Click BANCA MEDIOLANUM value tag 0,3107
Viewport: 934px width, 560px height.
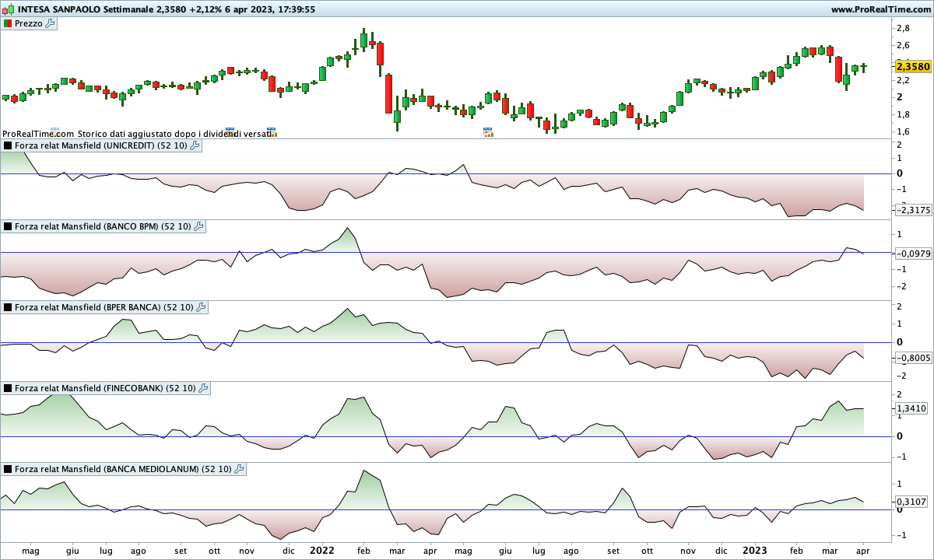pyautogui.click(x=913, y=502)
